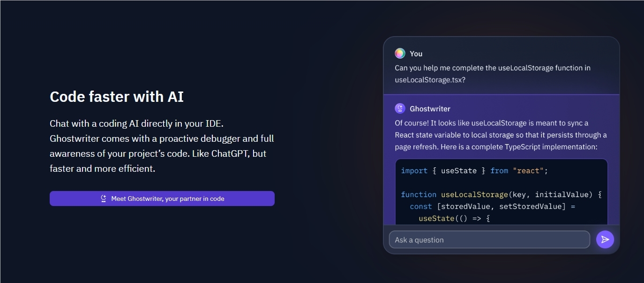The image size is (644, 283).
Task: Click the useState arrow function code line
Action: coord(454,218)
